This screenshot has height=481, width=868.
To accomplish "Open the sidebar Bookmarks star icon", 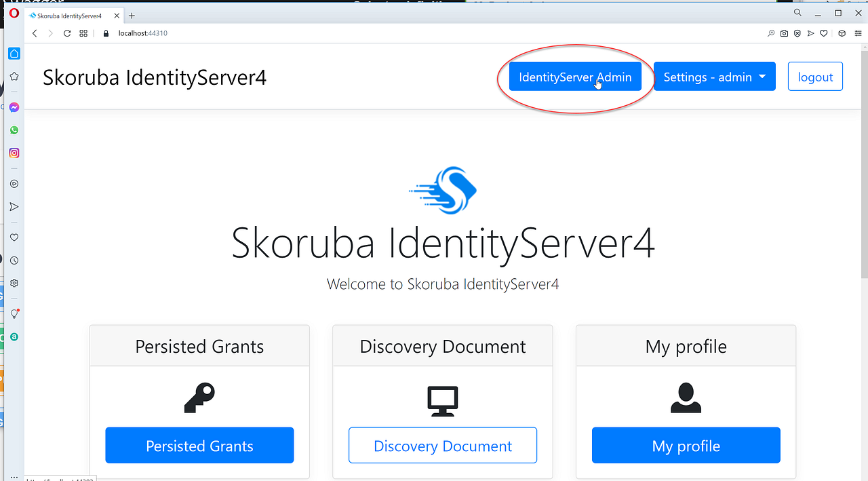I will [x=14, y=76].
